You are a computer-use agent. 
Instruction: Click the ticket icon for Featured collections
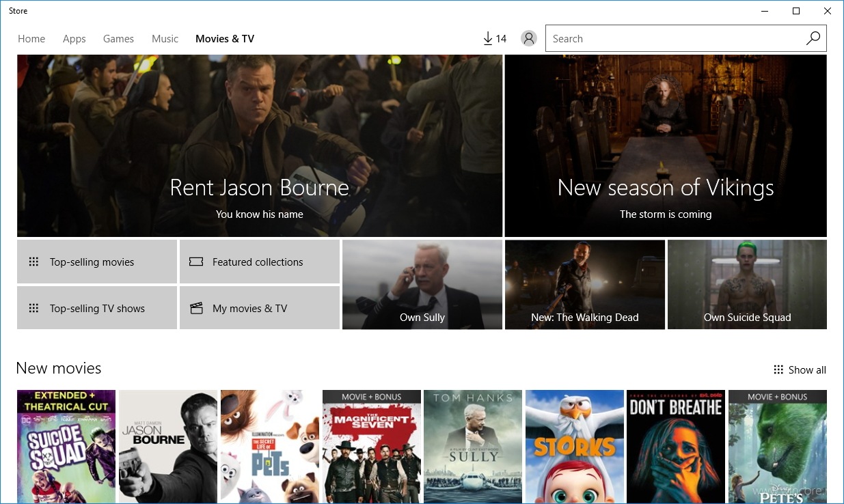pos(196,262)
